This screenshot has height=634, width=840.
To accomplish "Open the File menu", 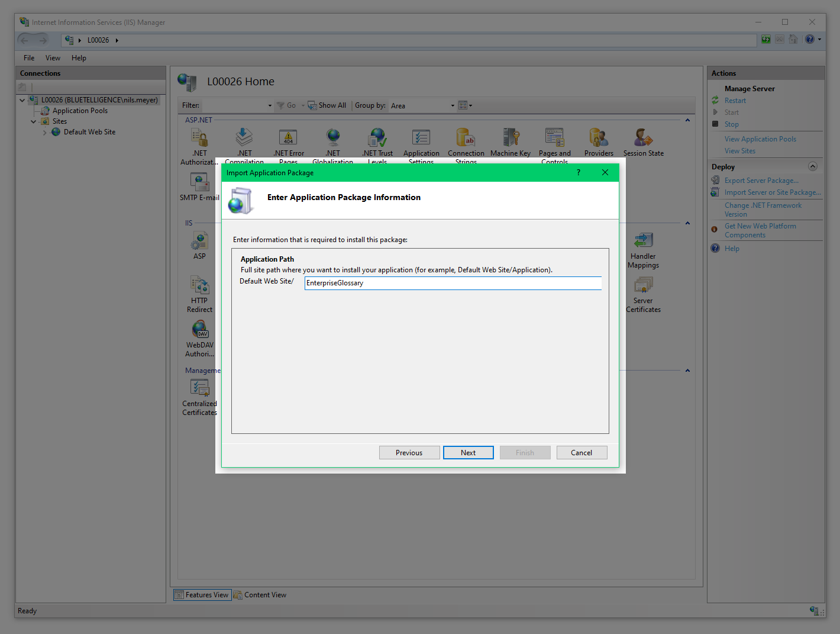I will pos(29,58).
